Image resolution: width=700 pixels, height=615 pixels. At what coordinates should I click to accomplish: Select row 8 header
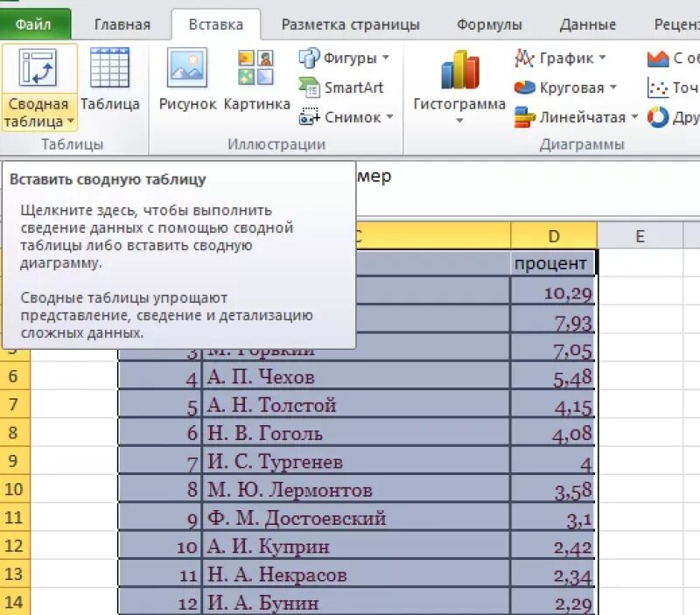pos(15,432)
